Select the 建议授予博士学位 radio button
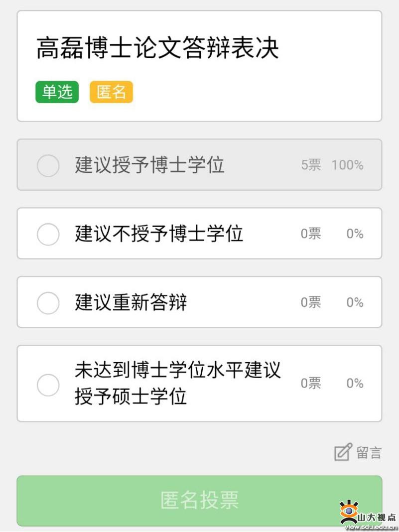Screen dimensions: 399x532 [x=48, y=165]
